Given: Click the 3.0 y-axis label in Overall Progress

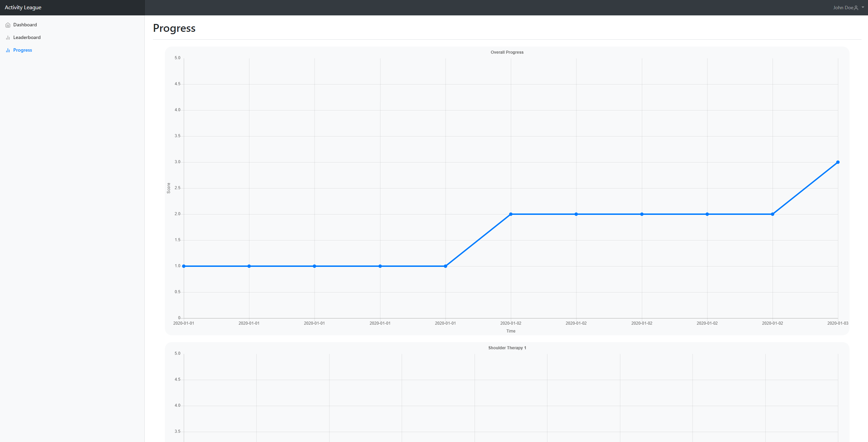Looking at the screenshot, I should click(x=178, y=162).
